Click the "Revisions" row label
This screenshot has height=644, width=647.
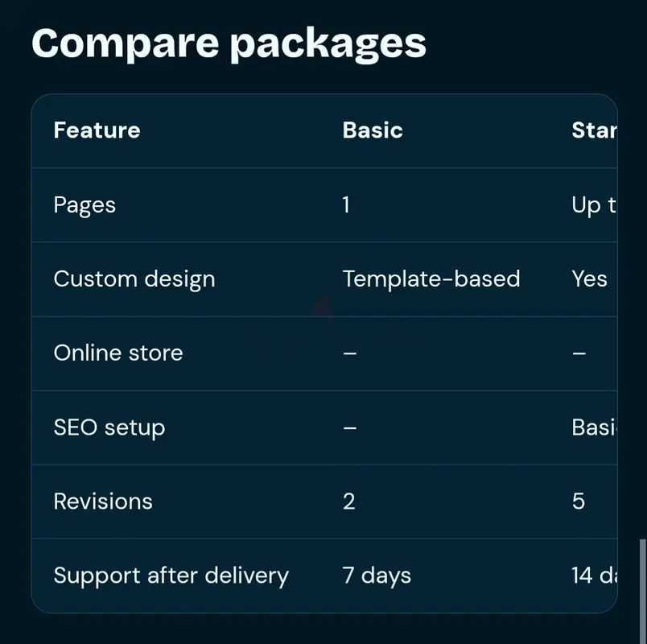[103, 502]
